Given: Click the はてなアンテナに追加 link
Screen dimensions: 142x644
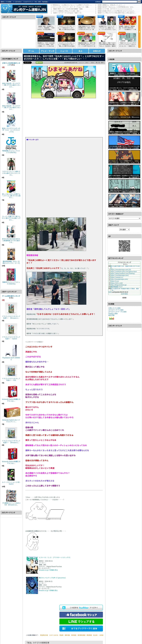Looking at the screenshot, I should [116, 310].
